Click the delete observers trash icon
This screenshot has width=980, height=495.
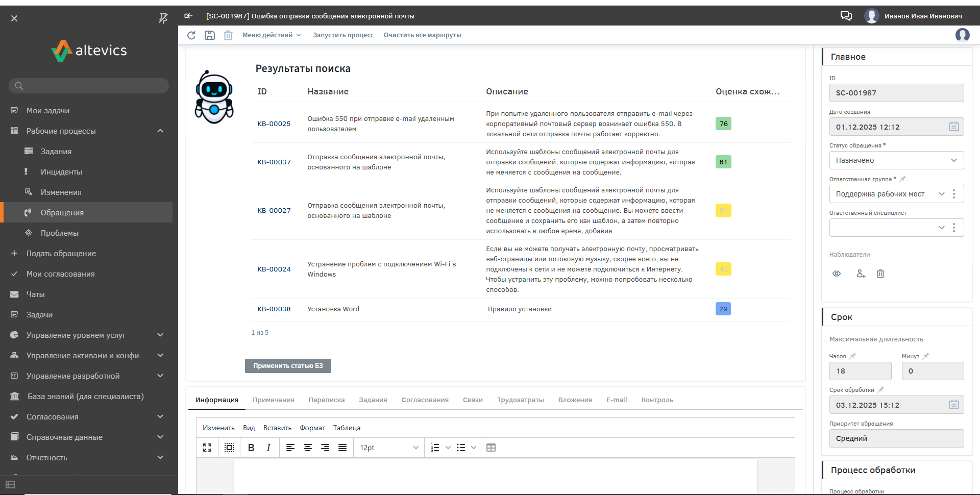pos(880,274)
